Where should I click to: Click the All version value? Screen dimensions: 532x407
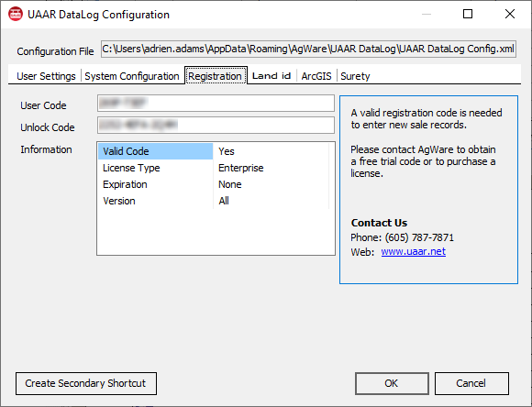pos(224,201)
